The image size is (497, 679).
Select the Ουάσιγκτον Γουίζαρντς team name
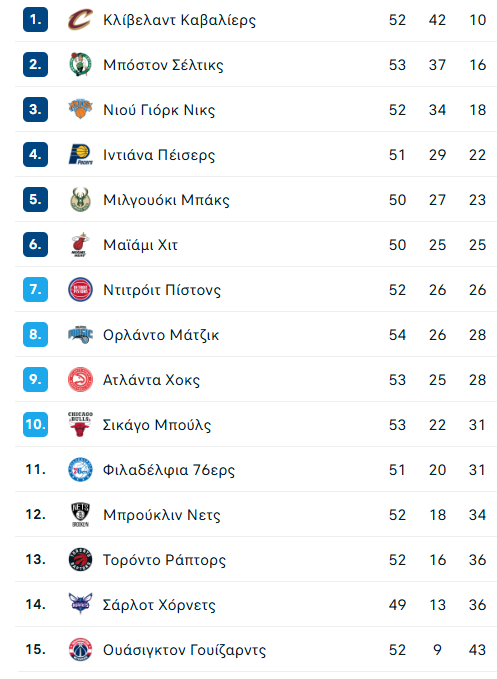184,650
